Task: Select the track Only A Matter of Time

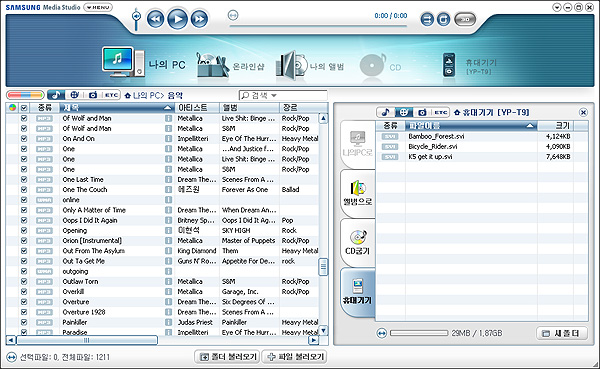Action: 94,210
